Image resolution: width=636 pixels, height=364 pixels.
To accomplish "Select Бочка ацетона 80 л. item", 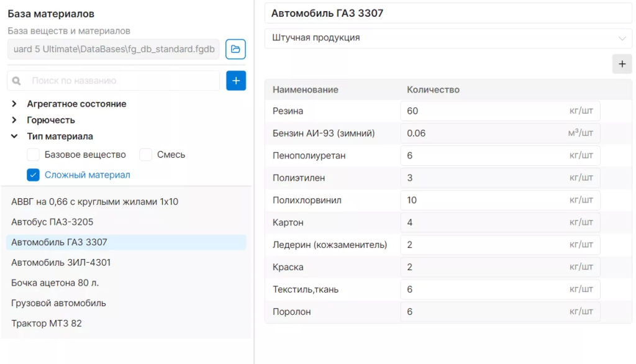I will pyautogui.click(x=126, y=283).
